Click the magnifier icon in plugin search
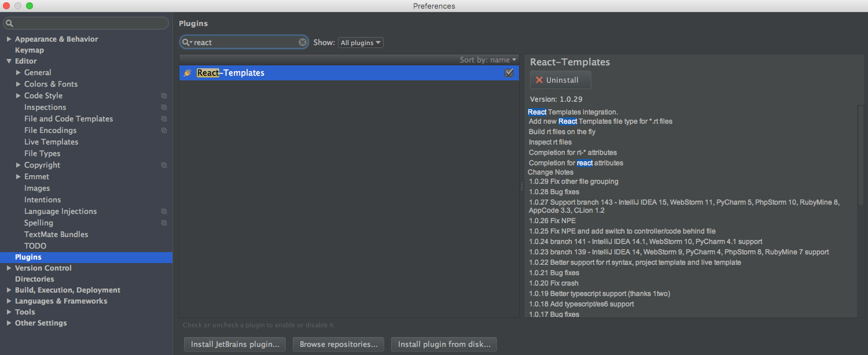The height and width of the screenshot is (355, 868). click(186, 42)
